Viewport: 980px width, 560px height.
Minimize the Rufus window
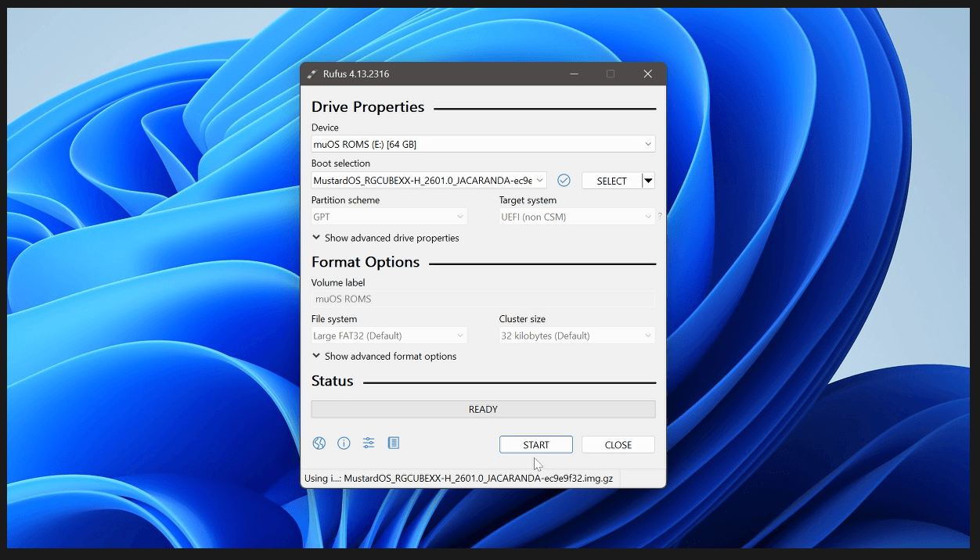(574, 74)
